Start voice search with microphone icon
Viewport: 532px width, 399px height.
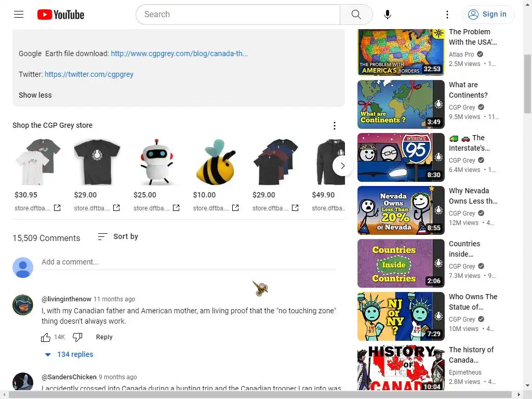pos(387,14)
